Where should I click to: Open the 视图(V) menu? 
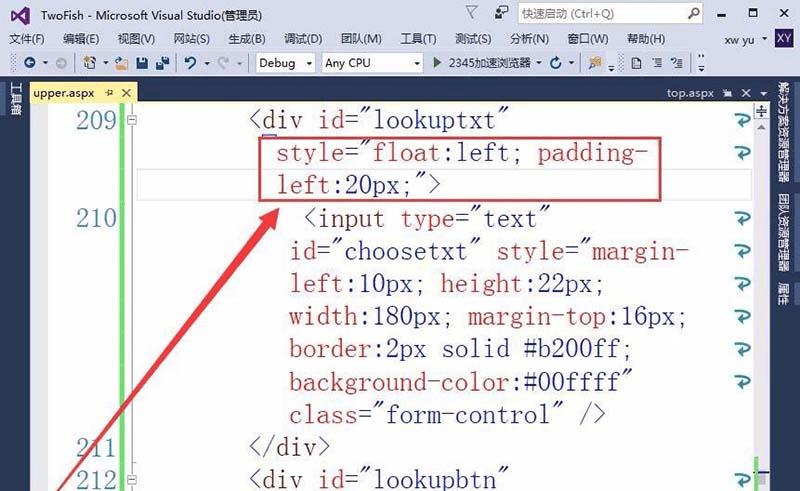click(136, 39)
